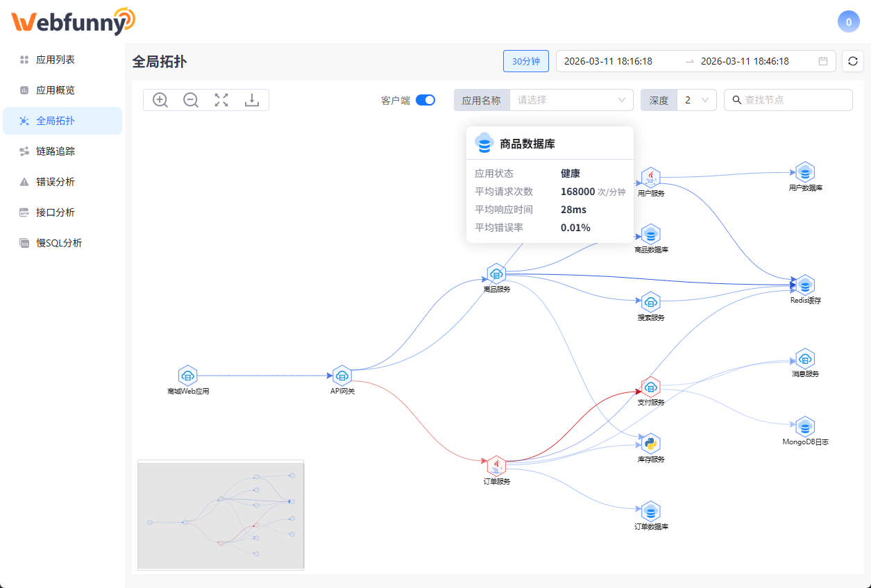Click the download topology image icon
The height and width of the screenshot is (588, 871).
pos(251,99)
